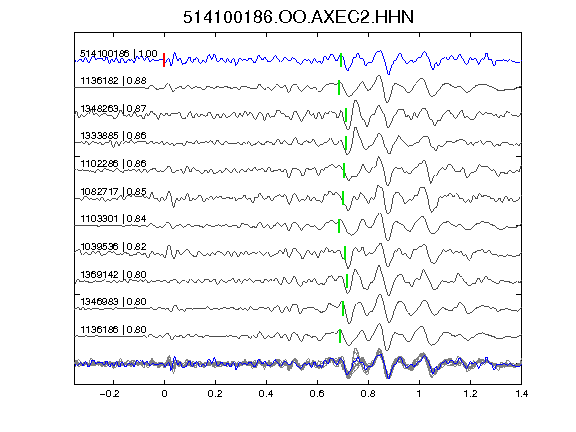Click green pick marker on trace 1103301

(339, 226)
